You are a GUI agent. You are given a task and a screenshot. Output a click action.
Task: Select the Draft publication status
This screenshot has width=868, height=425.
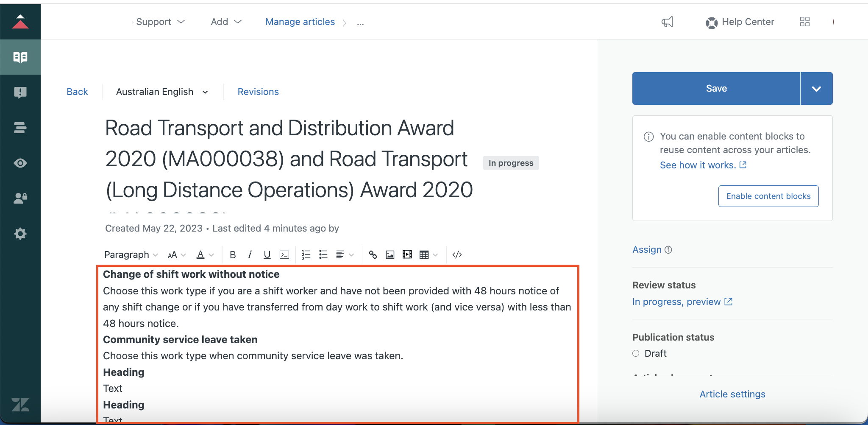pos(636,353)
